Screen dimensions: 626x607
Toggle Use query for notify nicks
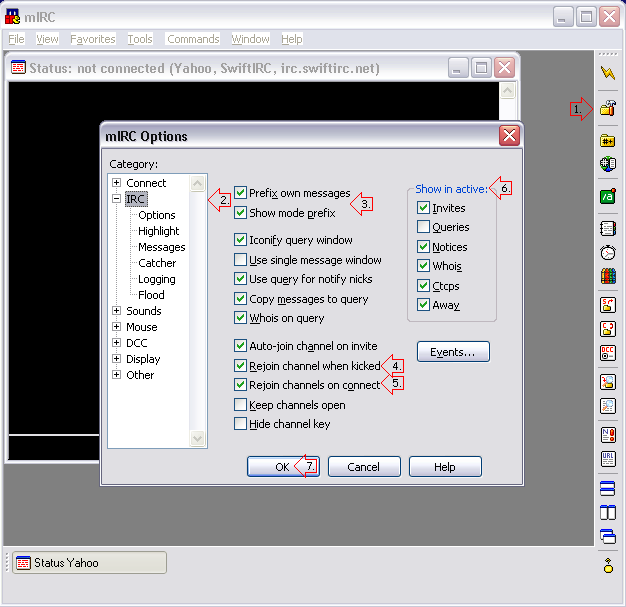240,279
